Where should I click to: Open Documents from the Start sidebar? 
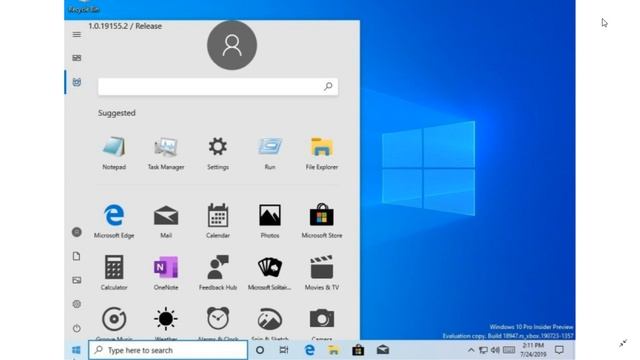[x=77, y=256]
